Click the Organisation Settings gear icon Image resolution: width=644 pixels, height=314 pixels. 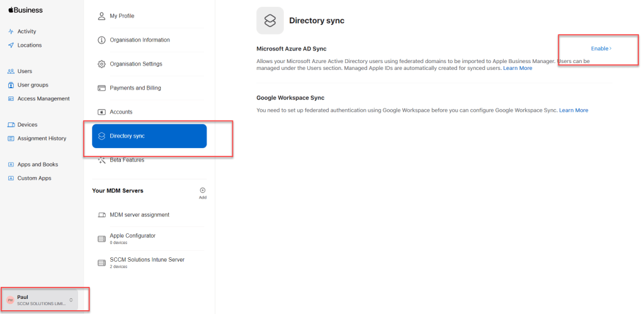point(101,64)
